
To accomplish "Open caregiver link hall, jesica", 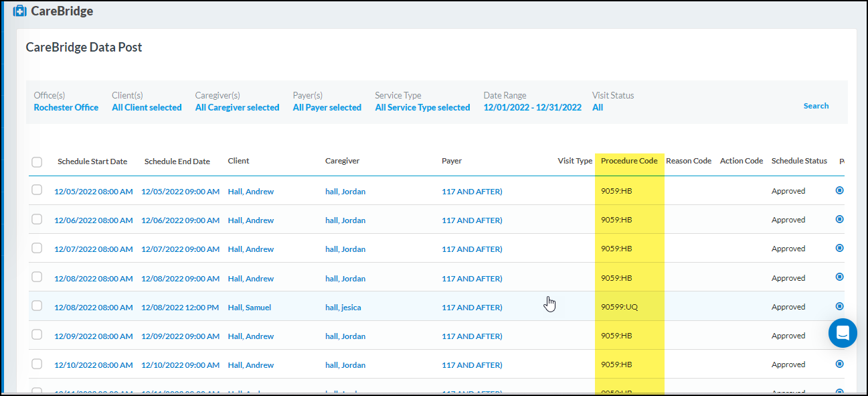I will pyautogui.click(x=343, y=308).
